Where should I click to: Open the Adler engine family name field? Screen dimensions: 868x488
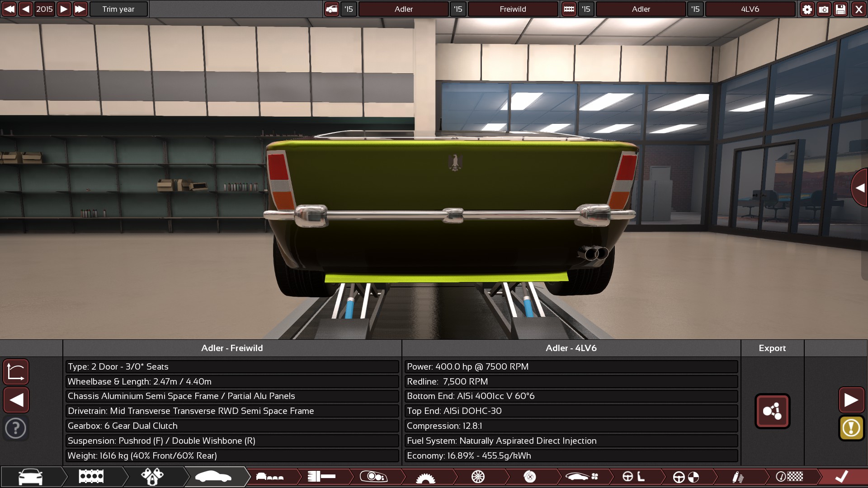[641, 9]
